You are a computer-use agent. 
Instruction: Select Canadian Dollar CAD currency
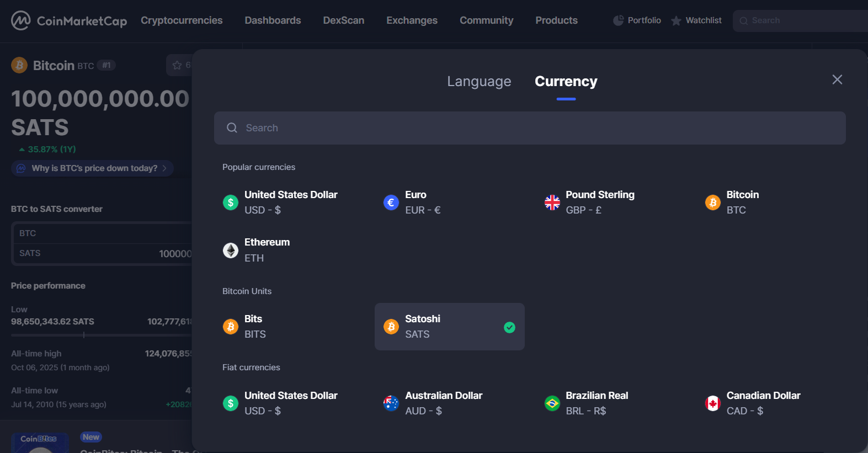771,403
